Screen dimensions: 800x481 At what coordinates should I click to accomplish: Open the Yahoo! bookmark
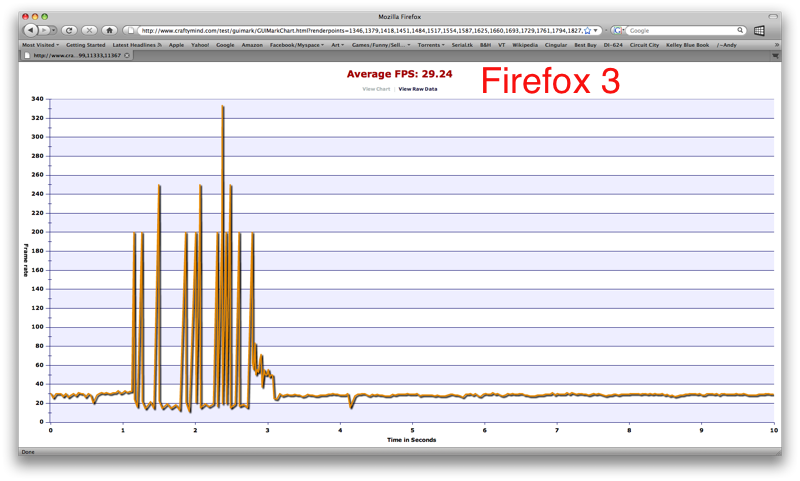pyautogui.click(x=200, y=45)
